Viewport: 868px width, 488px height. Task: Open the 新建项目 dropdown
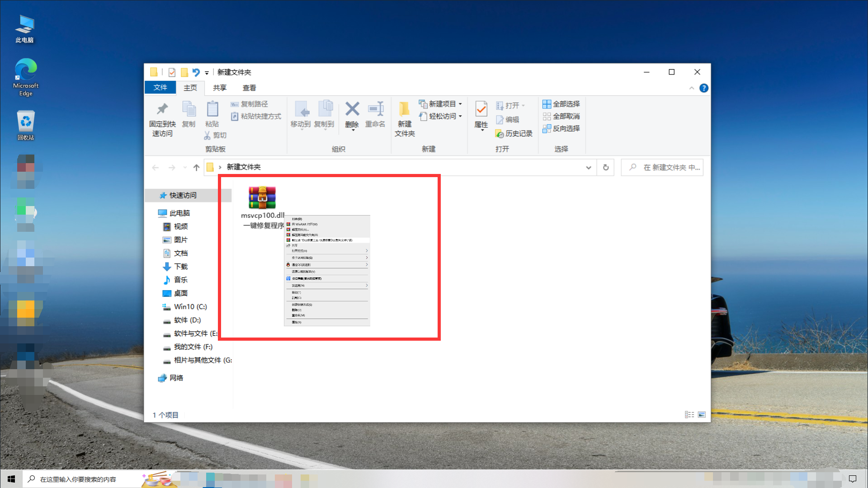(x=460, y=103)
